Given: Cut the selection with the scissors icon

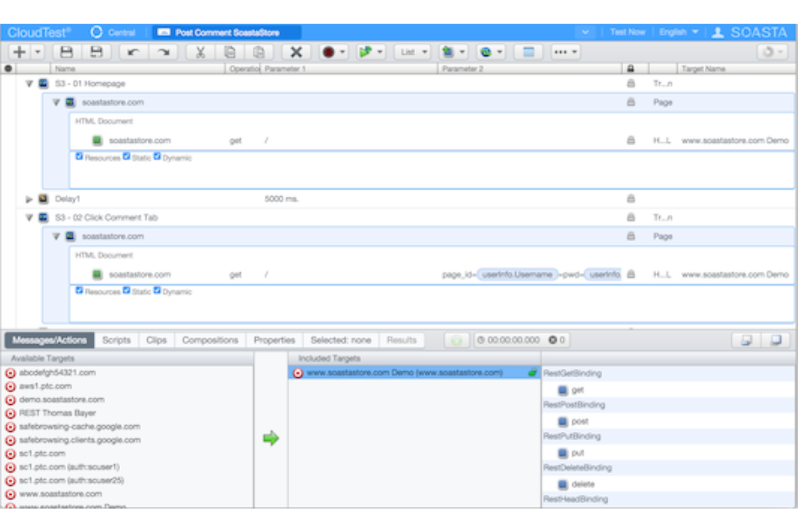Looking at the screenshot, I should coord(200,52).
